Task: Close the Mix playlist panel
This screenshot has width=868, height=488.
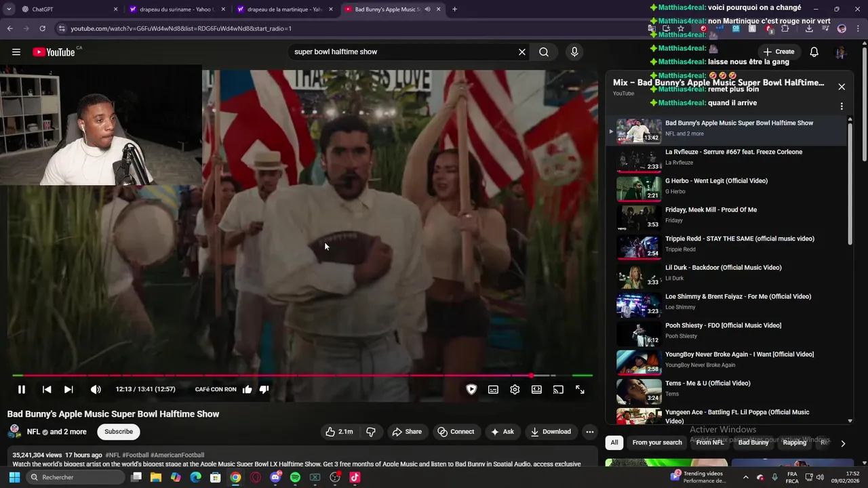Action: pyautogui.click(x=842, y=87)
